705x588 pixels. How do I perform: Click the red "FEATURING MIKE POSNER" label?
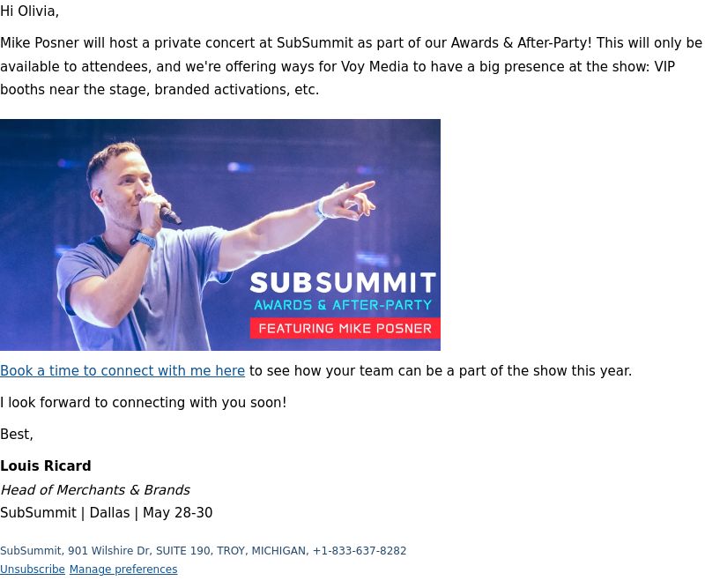345,329
